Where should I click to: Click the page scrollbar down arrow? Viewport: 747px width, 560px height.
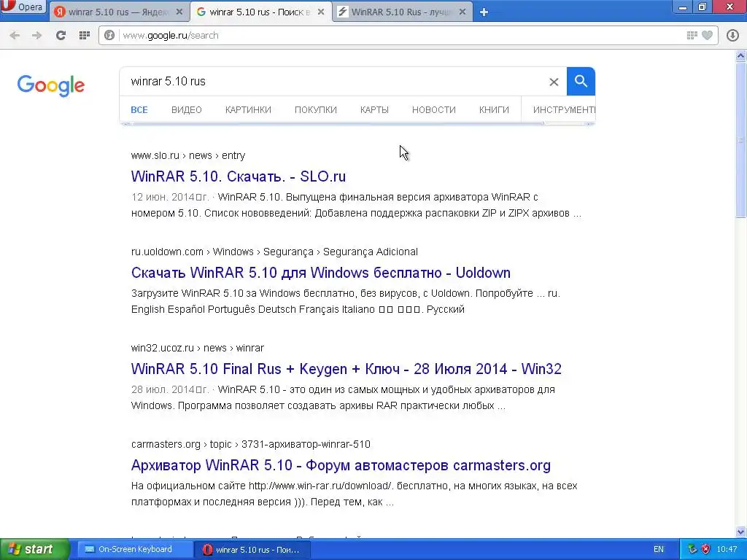(741, 532)
